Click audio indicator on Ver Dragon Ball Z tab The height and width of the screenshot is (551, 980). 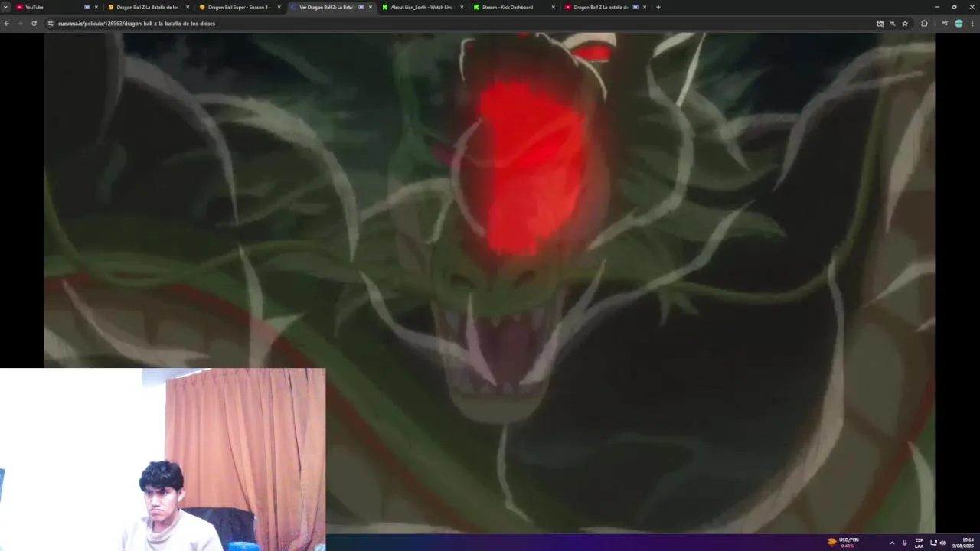(x=361, y=7)
